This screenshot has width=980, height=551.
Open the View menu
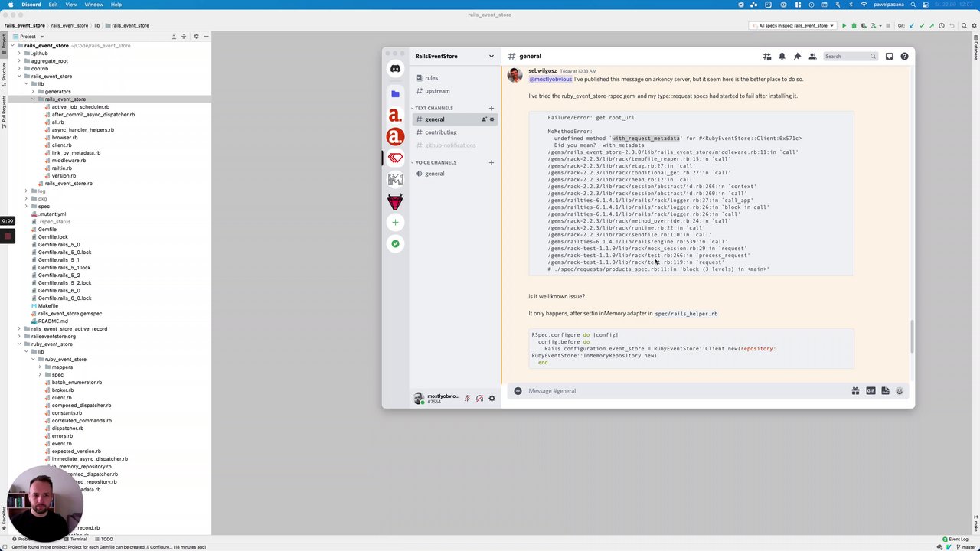coord(71,5)
